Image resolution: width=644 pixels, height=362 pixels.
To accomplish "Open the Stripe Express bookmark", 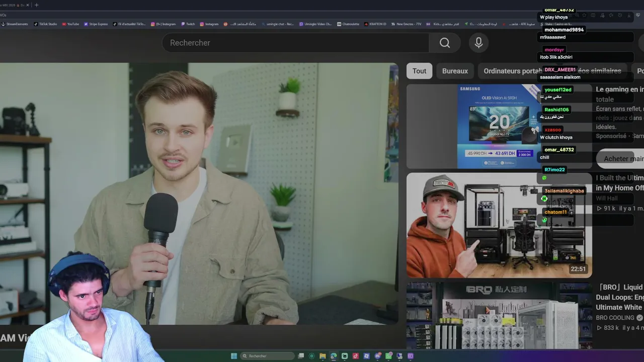I will [96, 24].
